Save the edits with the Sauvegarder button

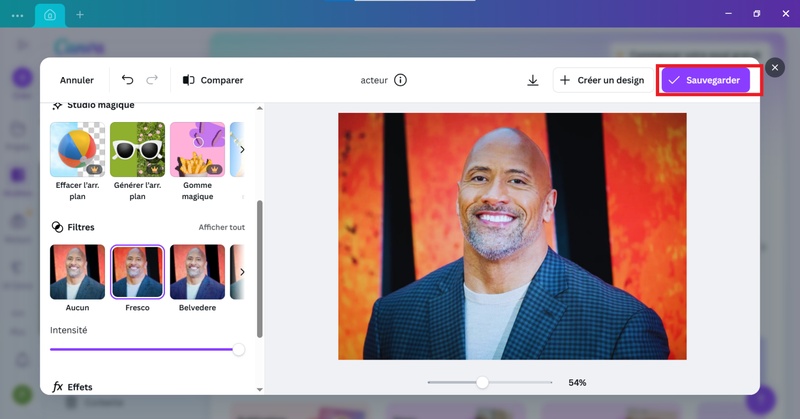click(x=706, y=80)
